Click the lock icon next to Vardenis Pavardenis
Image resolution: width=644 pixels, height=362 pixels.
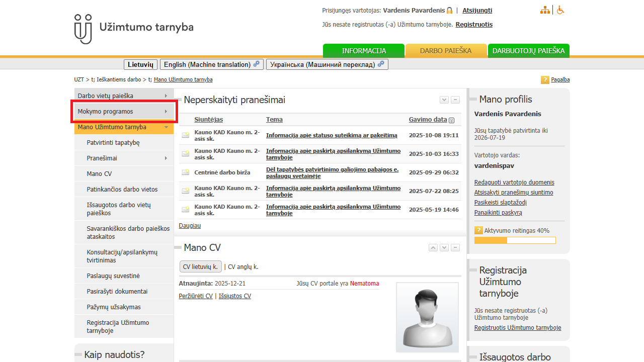(449, 11)
